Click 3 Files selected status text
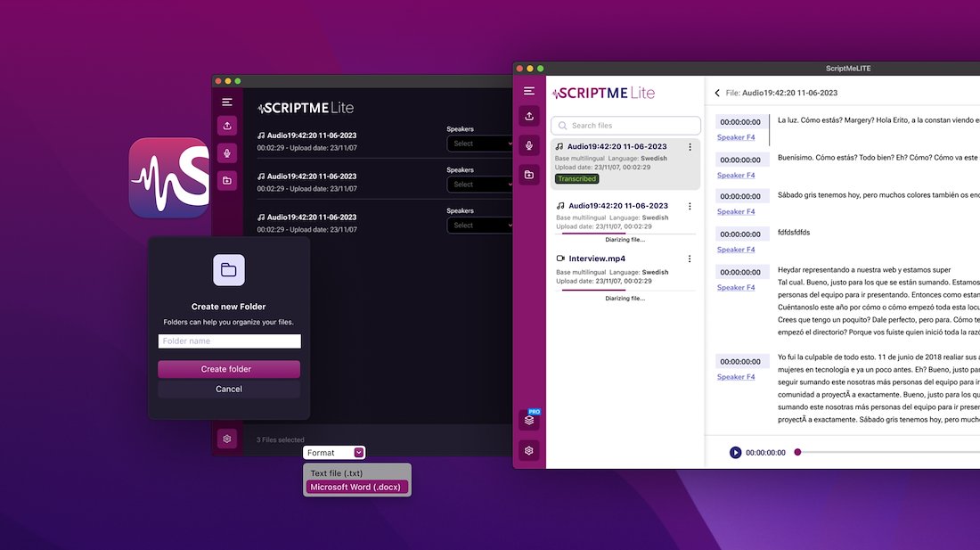Screen dimensions: 980x550 click(281, 440)
